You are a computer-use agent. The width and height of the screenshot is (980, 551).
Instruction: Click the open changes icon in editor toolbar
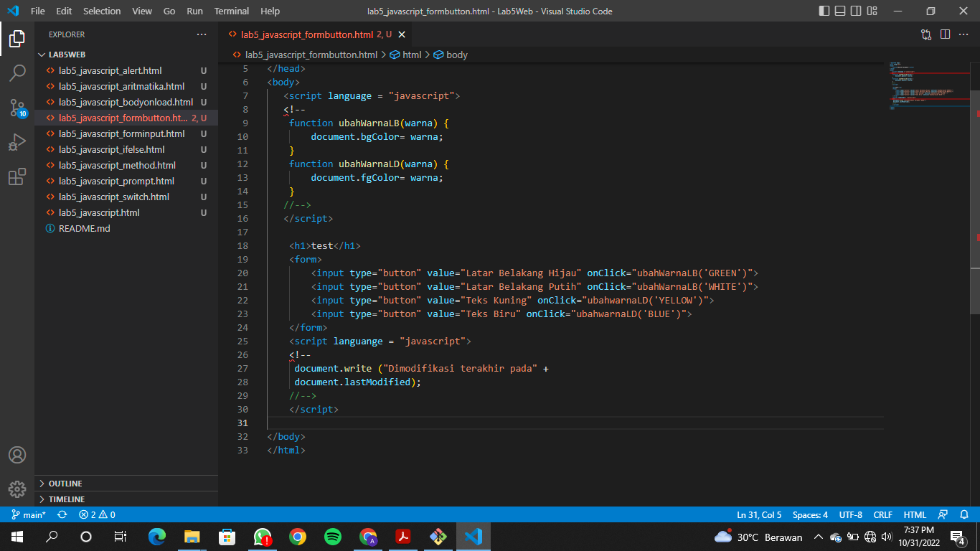926,34
